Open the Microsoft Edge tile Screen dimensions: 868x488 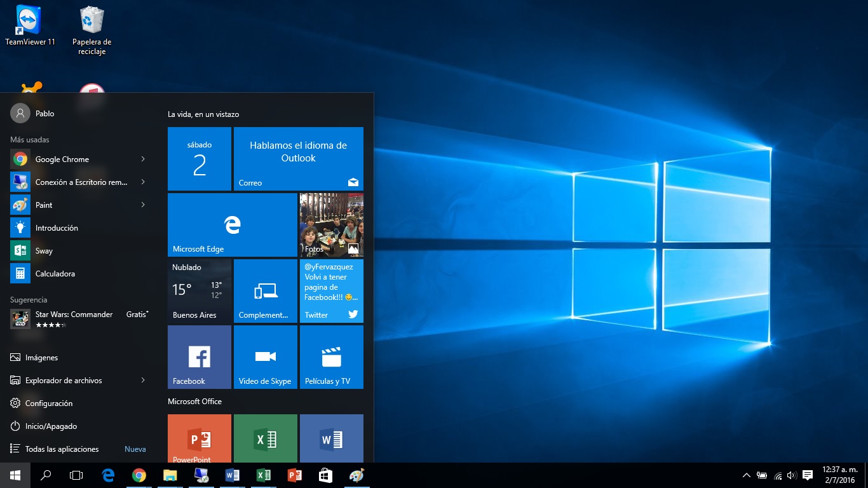[x=232, y=225]
